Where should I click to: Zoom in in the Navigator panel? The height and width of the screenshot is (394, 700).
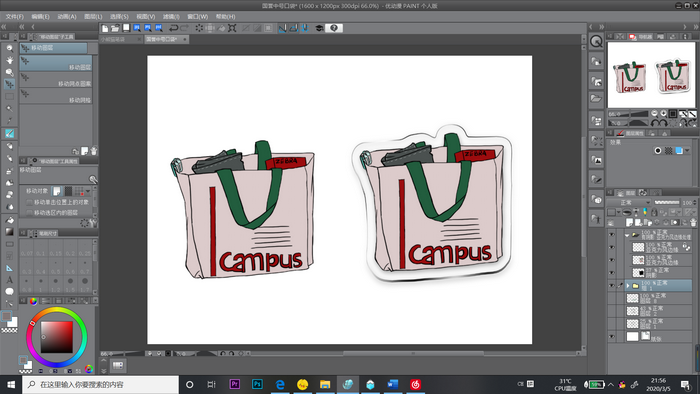[x=663, y=114]
